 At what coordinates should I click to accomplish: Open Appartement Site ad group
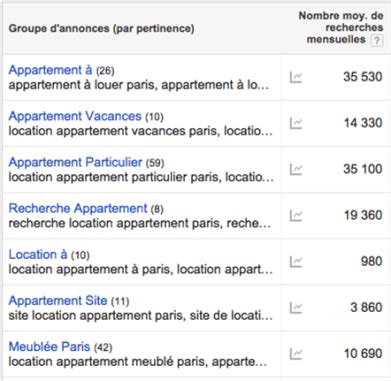[58, 300]
